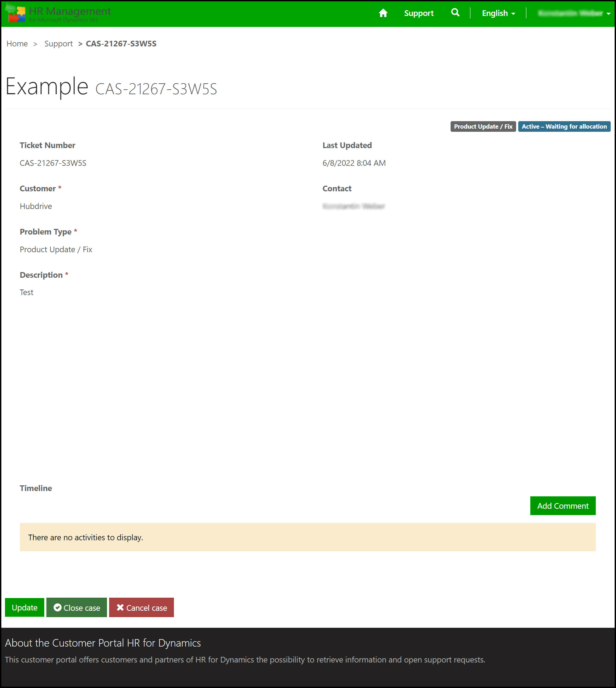Click the no activities message banner
616x688 pixels.
pos(307,537)
